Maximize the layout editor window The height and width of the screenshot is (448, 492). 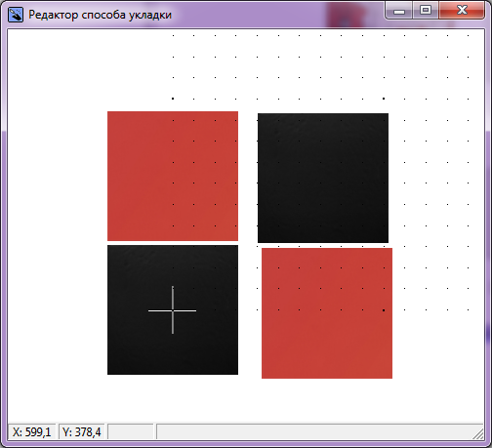click(426, 11)
